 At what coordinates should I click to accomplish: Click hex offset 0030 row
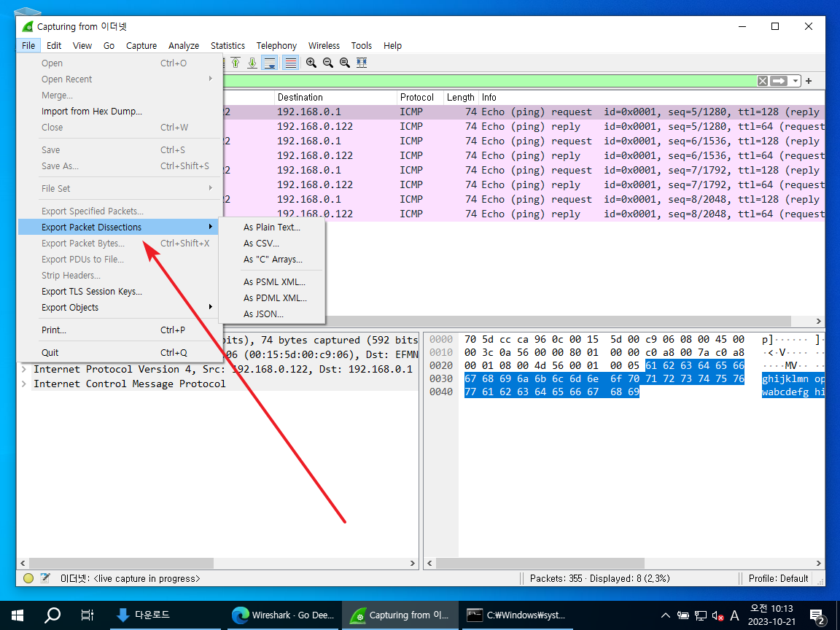coord(441,378)
